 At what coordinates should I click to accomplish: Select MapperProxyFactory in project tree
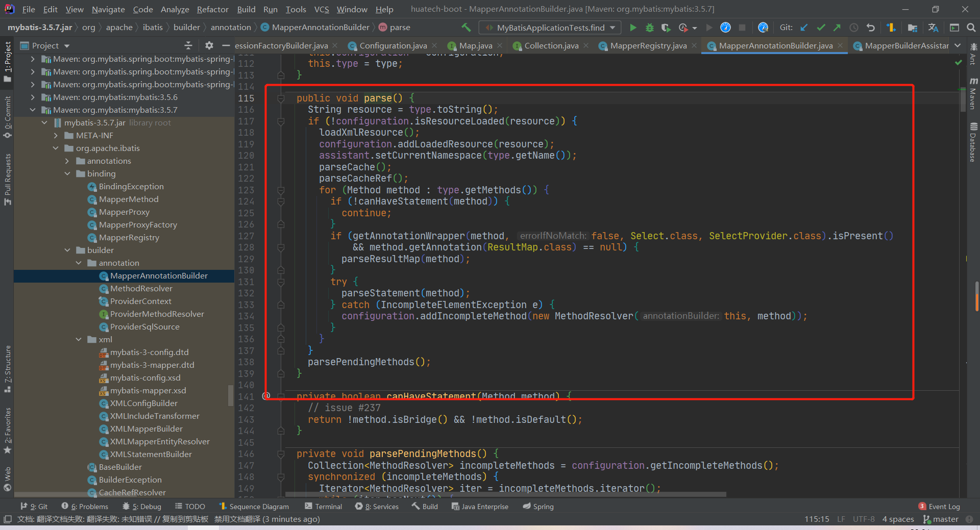click(x=138, y=225)
